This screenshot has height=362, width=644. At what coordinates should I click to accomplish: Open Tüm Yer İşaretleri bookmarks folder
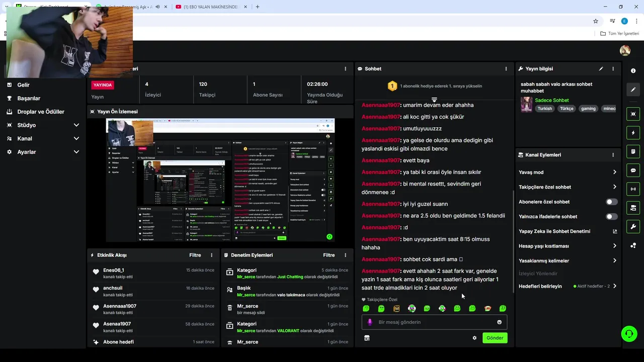tap(620, 33)
